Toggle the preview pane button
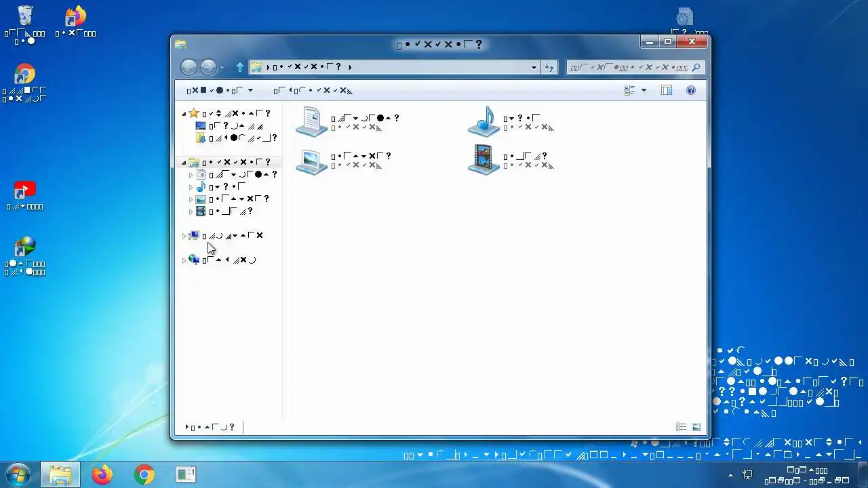The image size is (868, 488). pos(667,90)
